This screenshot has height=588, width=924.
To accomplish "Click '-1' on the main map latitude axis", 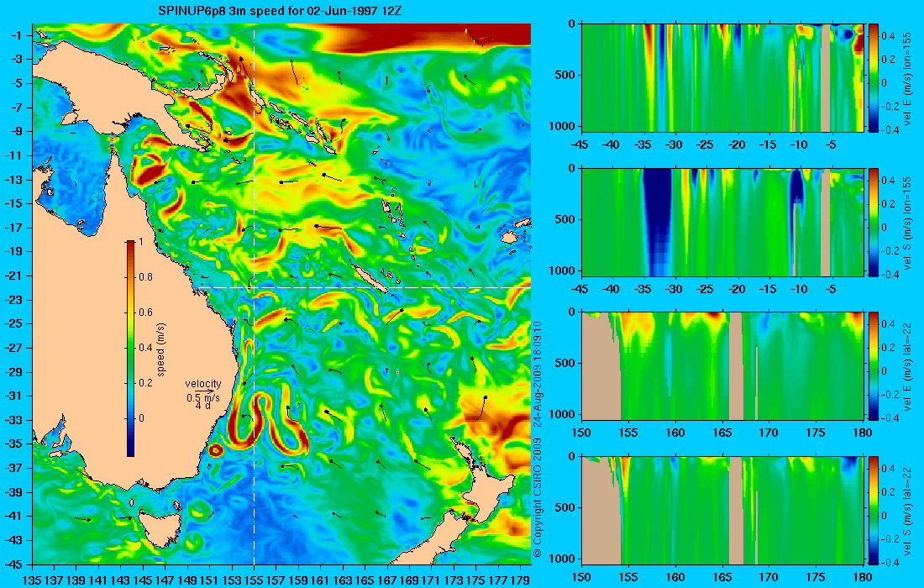I will click(x=15, y=35).
